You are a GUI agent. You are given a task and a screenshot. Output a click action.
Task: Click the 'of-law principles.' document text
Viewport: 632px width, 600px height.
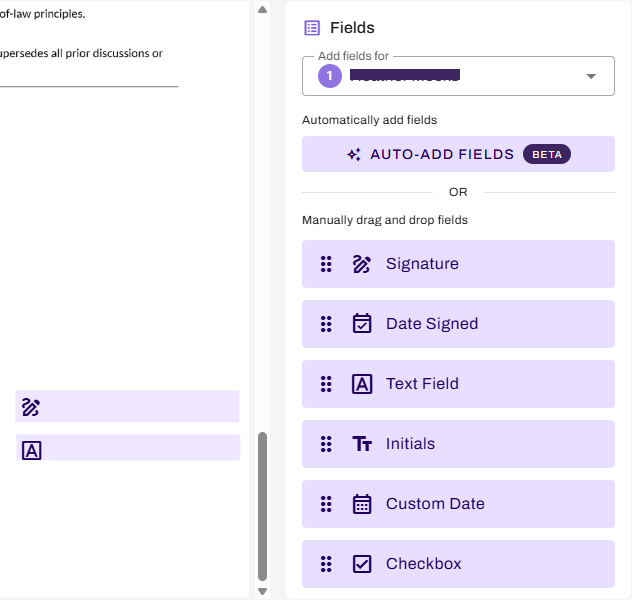point(42,14)
